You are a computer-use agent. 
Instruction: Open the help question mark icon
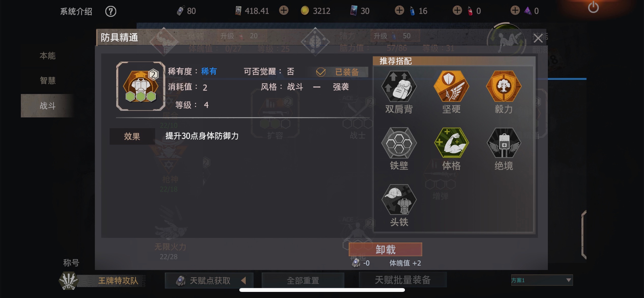(111, 11)
